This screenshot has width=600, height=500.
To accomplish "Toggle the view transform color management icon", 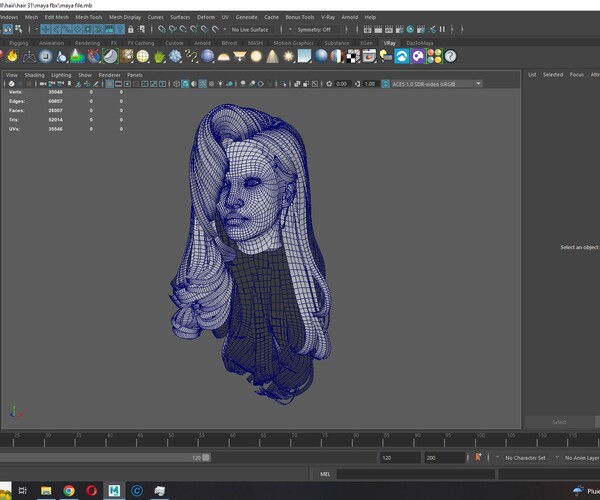I will pyautogui.click(x=385, y=84).
